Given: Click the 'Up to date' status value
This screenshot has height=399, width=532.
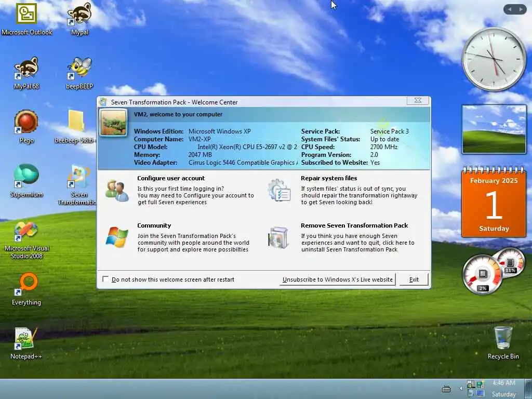Looking at the screenshot, I should (x=385, y=139).
